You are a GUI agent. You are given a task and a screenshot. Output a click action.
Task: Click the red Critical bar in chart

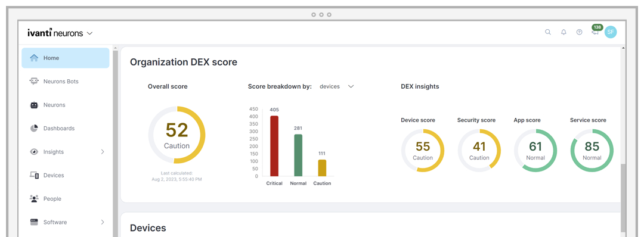click(274, 146)
